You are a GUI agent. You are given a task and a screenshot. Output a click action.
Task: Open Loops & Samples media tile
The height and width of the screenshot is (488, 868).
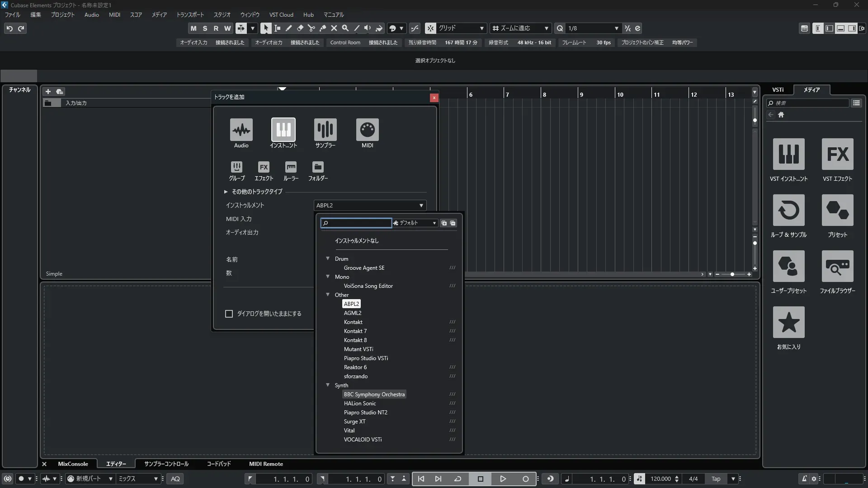click(788, 211)
